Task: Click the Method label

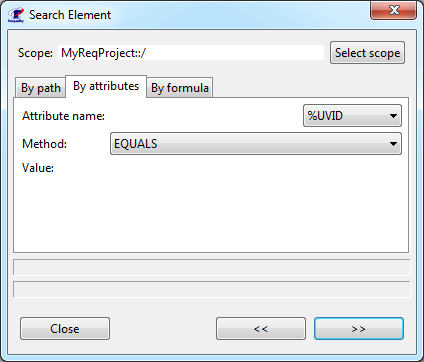Action: coord(44,144)
